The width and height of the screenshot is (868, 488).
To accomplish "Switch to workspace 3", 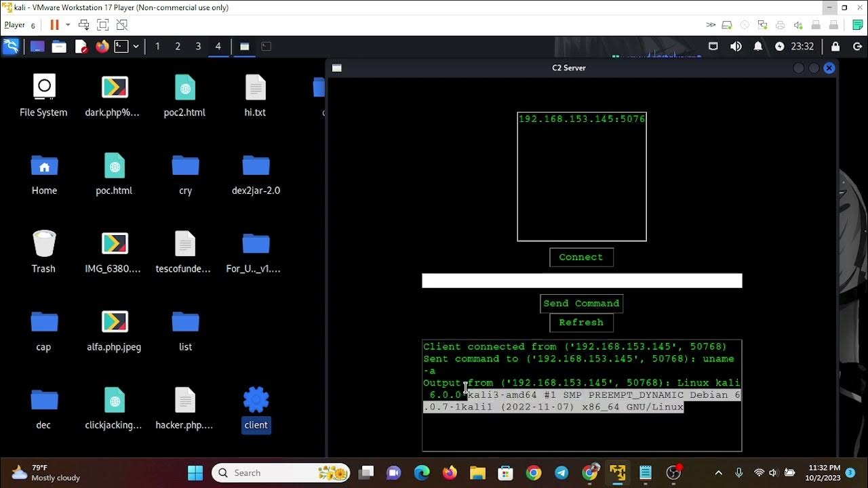I will (198, 47).
